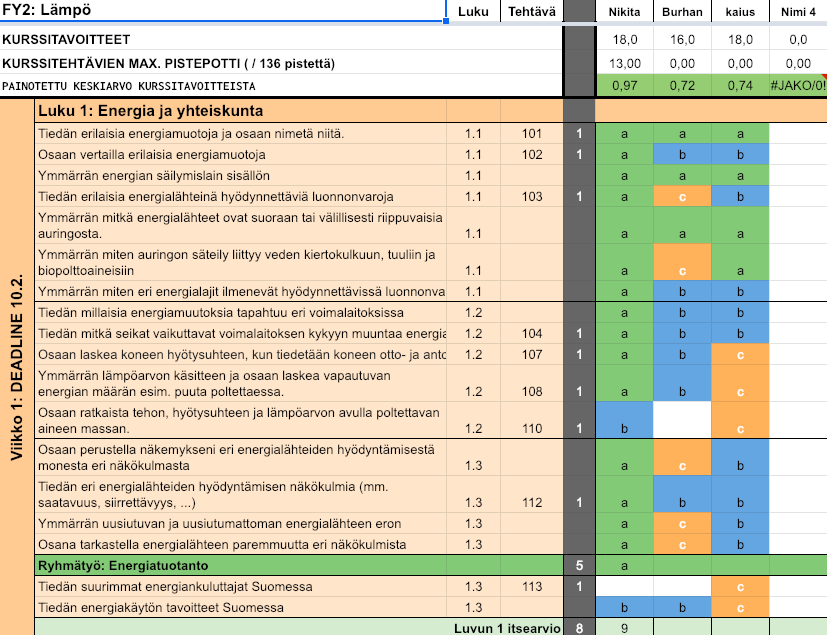Click 'Tiedän millaisia energiamuutoksia tapahtuu eri voimalaitoksissa'

[x=241, y=312]
